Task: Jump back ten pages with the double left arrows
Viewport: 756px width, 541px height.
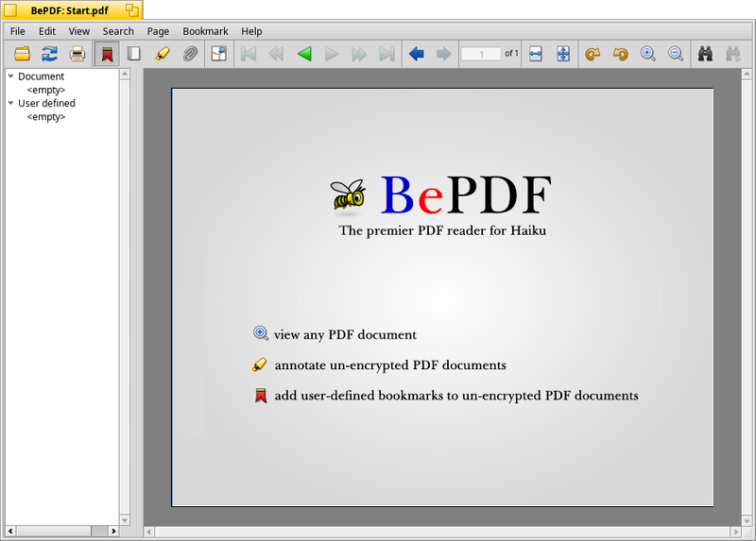Action: (276, 54)
